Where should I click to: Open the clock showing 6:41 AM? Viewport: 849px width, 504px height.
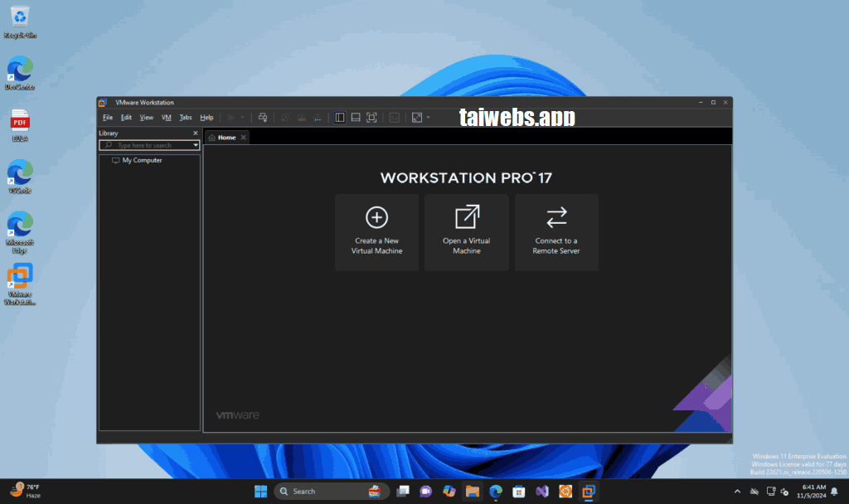point(811,491)
